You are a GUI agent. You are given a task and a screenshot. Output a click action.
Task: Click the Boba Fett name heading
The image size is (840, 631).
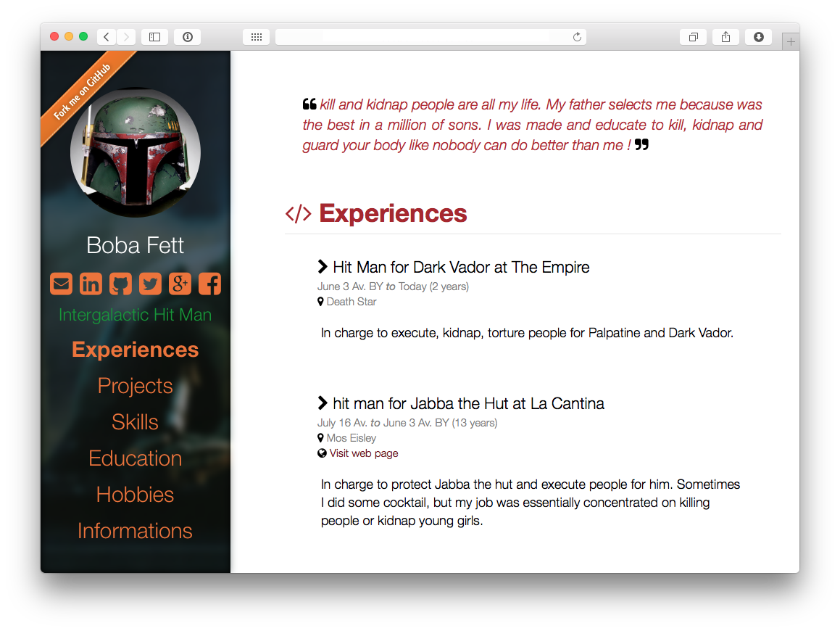pos(135,246)
